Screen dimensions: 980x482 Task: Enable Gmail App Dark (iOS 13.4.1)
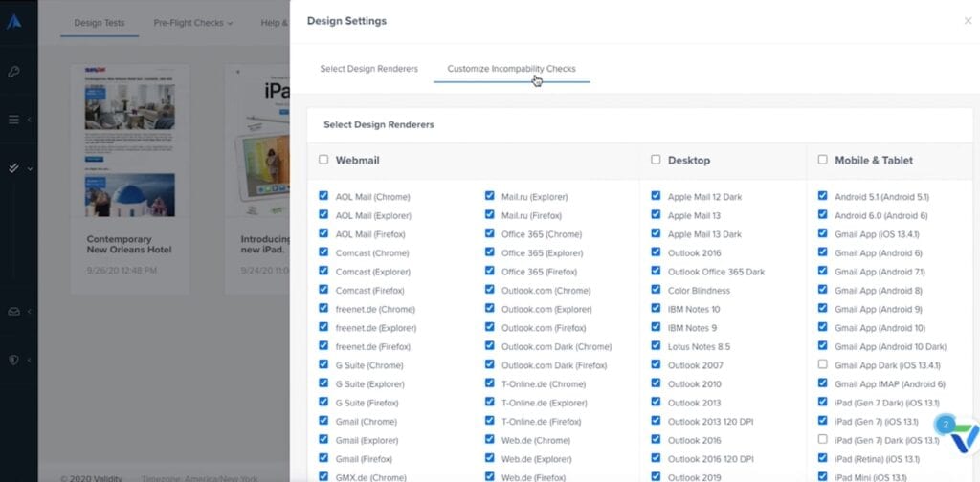822,364
